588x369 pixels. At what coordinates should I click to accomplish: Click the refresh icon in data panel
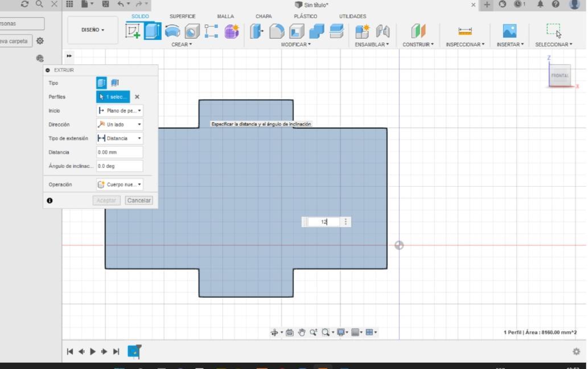(24, 4)
